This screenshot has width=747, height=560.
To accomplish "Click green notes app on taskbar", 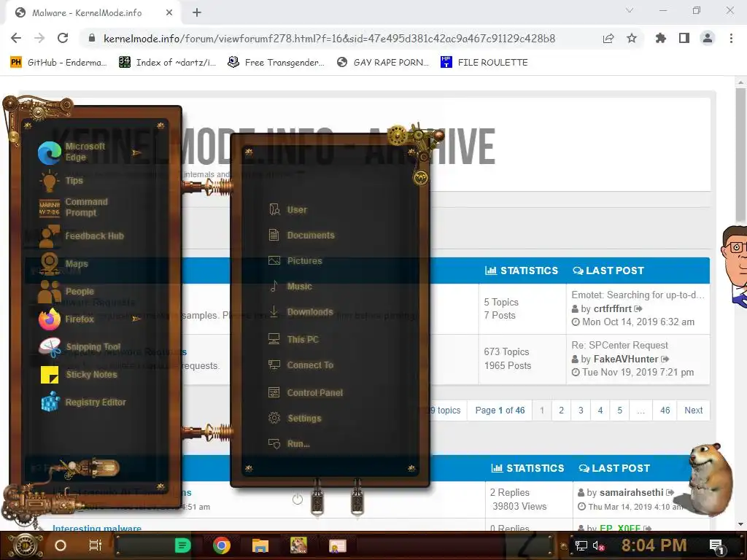I will (182, 545).
